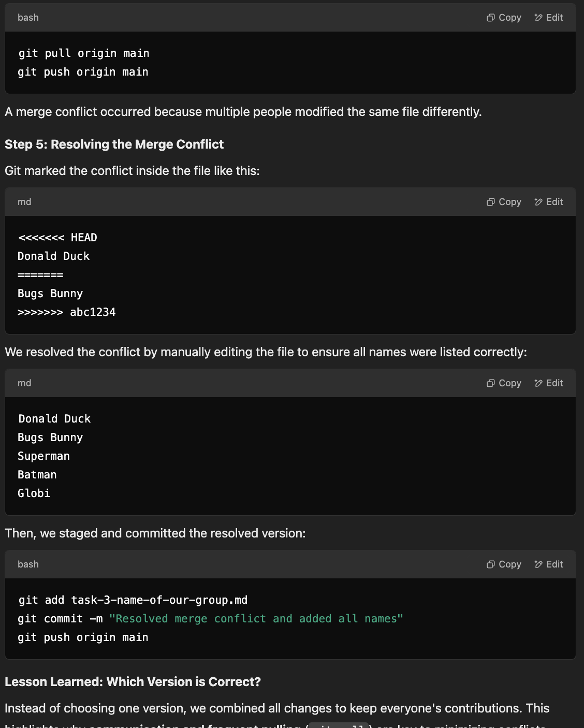
Task: Click the Lesson Learned heading
Action: (133, 682)
